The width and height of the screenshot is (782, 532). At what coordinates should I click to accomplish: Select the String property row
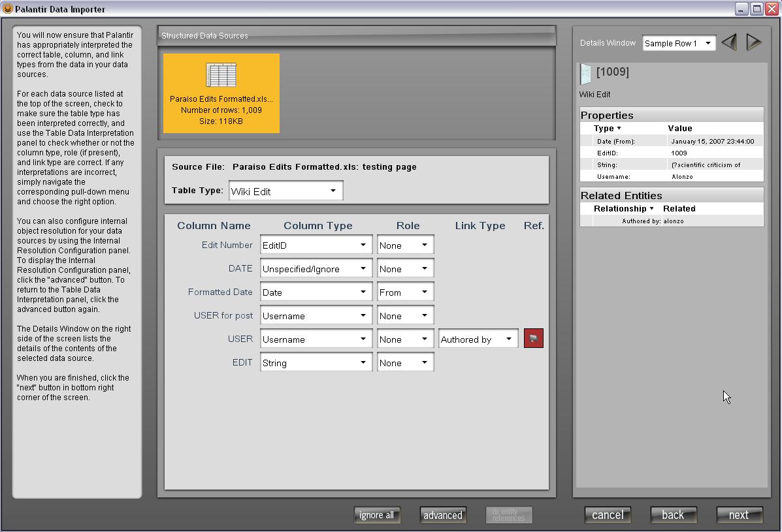point(672,165)
